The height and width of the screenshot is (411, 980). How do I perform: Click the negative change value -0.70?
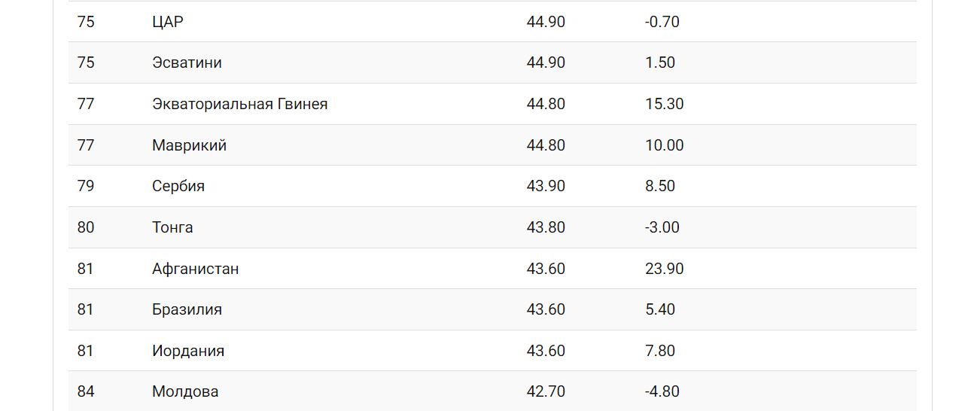click(x=662, y=22)
